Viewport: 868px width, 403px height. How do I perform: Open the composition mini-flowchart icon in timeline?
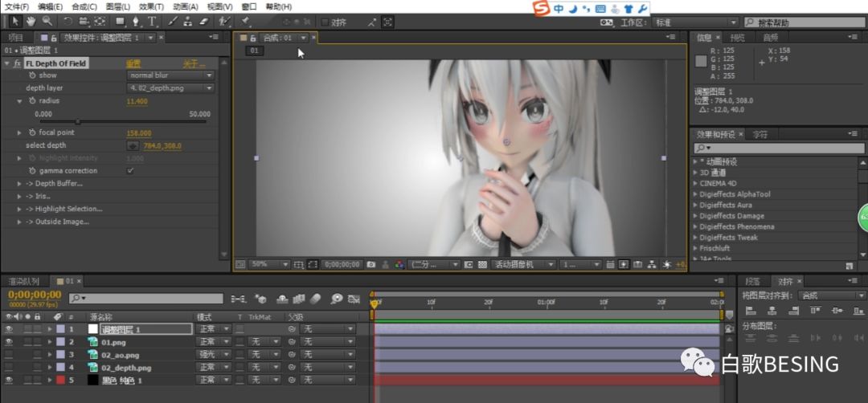239,299
